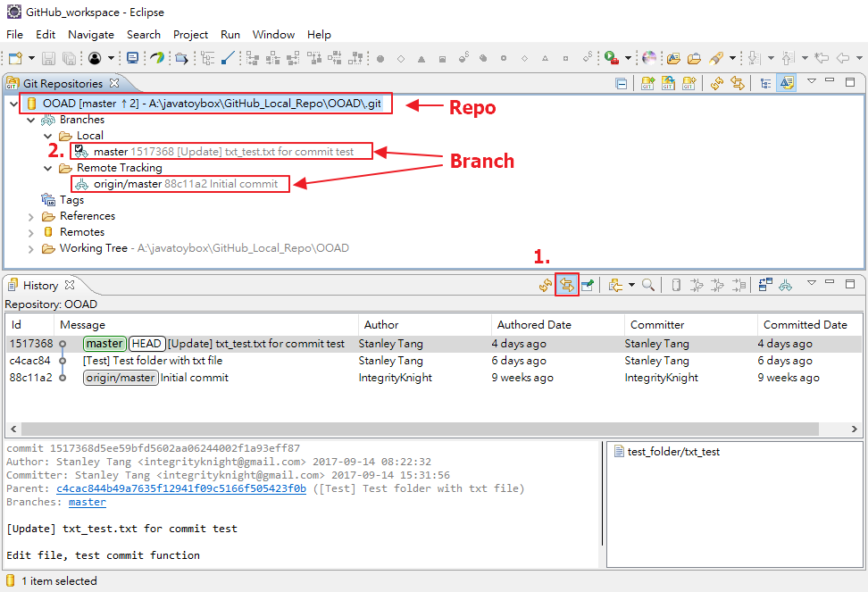Open the Find commit search in History view
868x592 pixels.
[646, 284]
